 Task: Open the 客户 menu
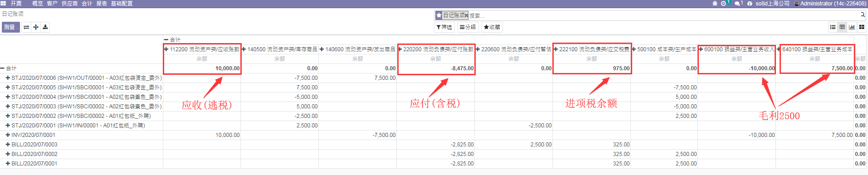[52, 3]
